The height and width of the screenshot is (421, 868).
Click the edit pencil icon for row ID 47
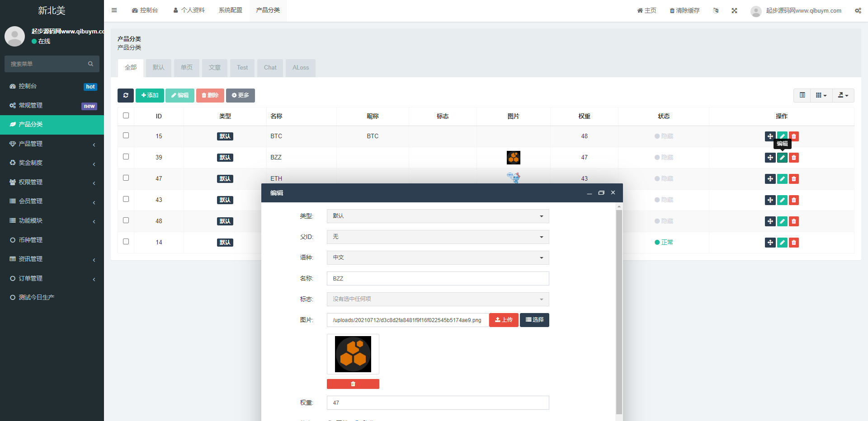(x=782, y=179)
